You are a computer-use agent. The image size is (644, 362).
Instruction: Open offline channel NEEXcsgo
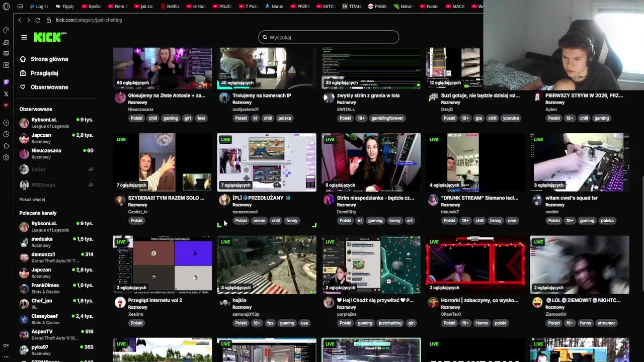click(56, 185)
